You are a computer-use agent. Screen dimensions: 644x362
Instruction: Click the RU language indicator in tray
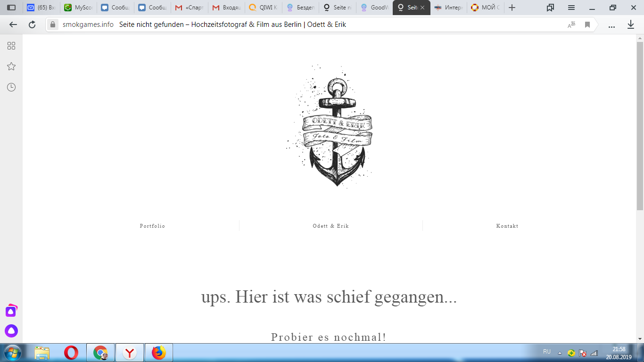pyautogui.click(x=547, y=352)
